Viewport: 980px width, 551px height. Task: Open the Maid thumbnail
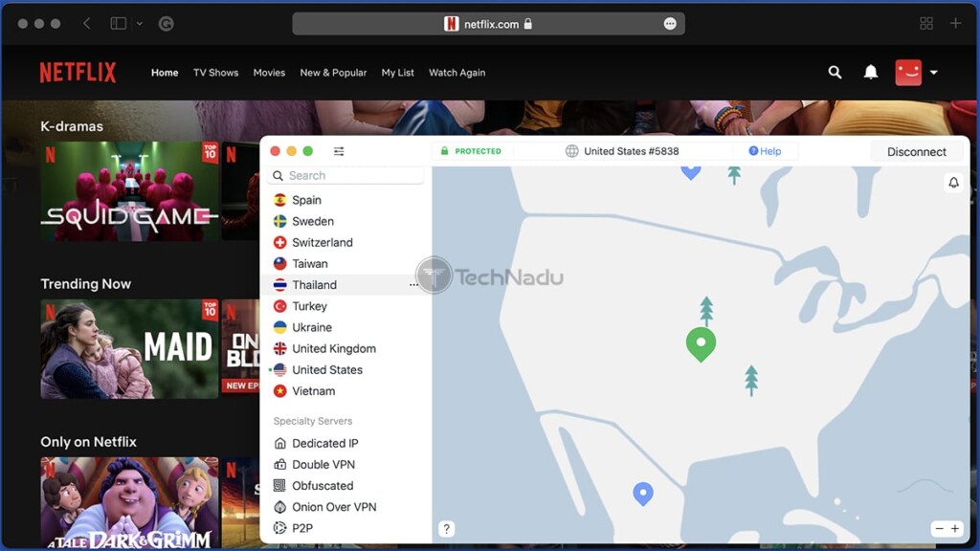tap(129, 348)
